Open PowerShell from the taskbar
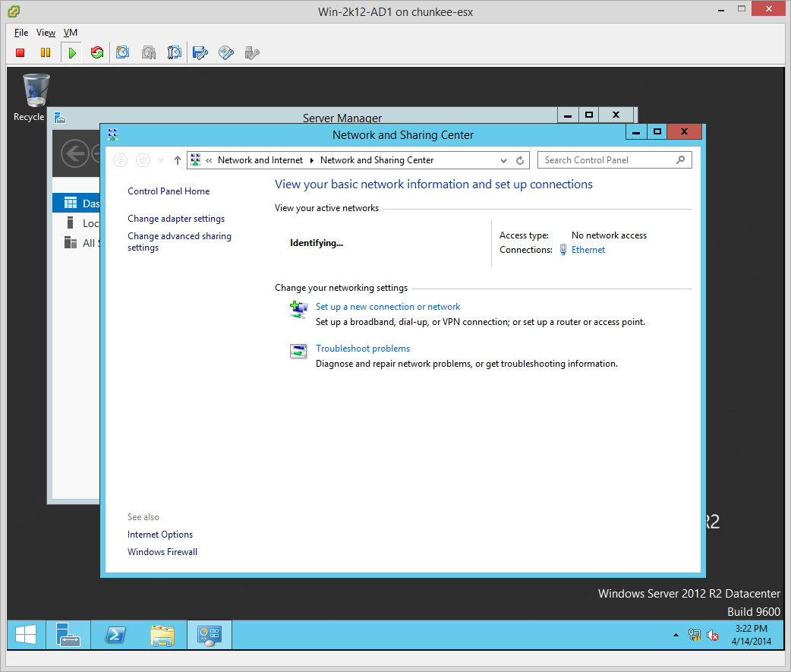 coord(115,635)
